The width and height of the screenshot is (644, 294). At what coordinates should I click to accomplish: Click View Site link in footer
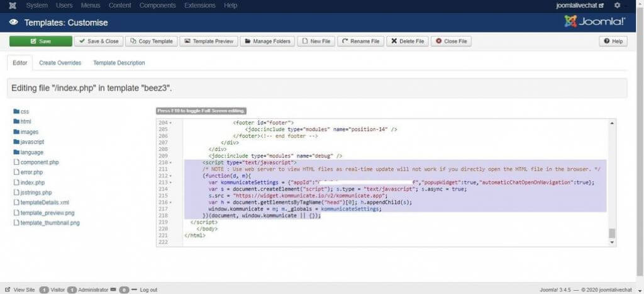pyautogui.click(x=21, y=290)
